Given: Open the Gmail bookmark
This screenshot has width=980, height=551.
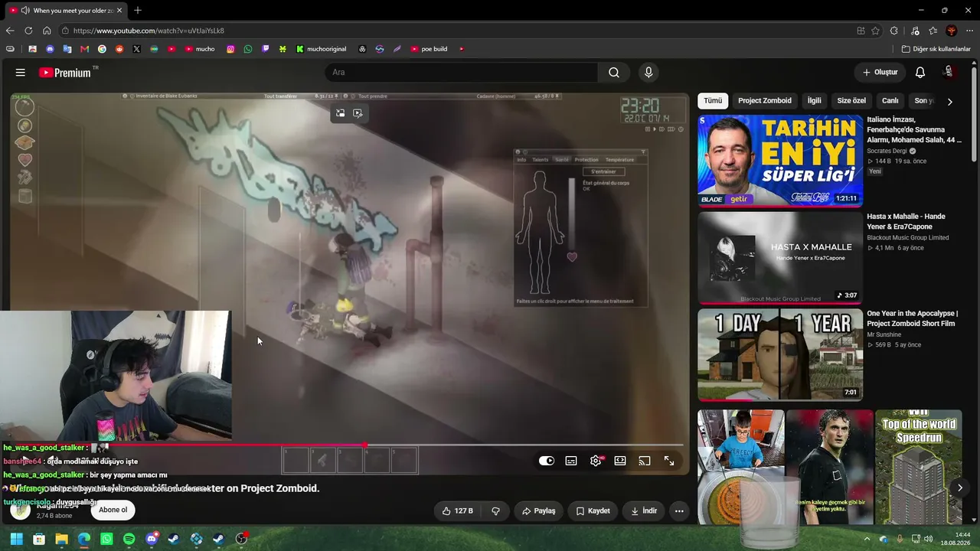Looking at the screenshot, I should coord(84,49).
